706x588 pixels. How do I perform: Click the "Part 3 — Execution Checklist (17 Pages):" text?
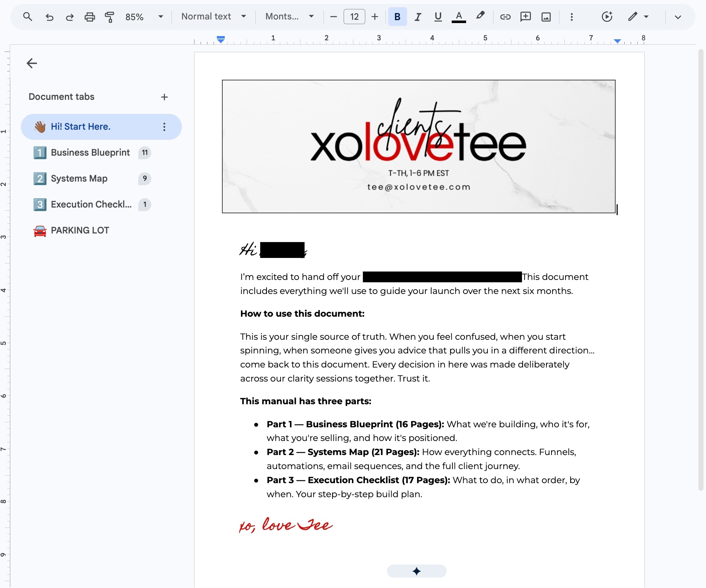point(358,480)
